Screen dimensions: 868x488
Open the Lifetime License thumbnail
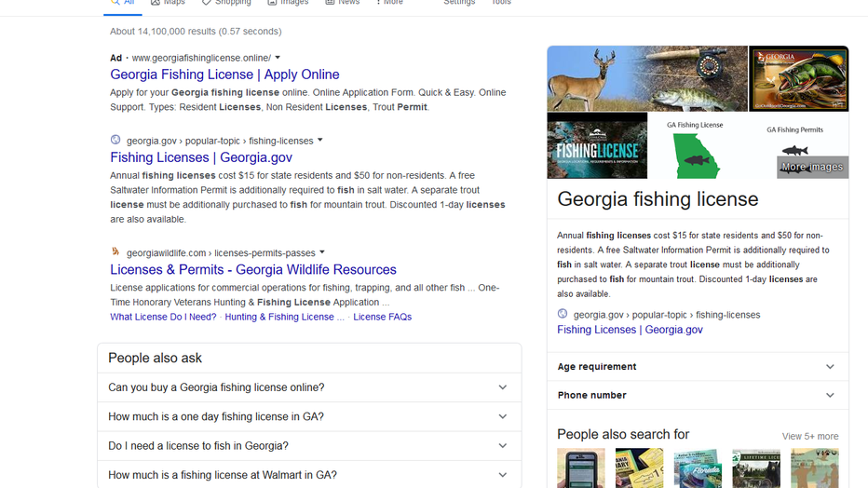756,468
